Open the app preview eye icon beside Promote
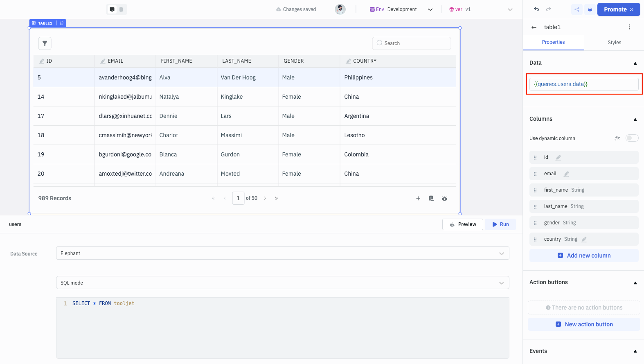The image size is (644, 364). (x=590, y=9)
